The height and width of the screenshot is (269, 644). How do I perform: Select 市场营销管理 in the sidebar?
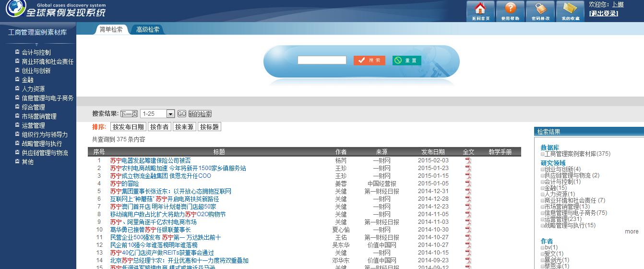tap(39, 116)
